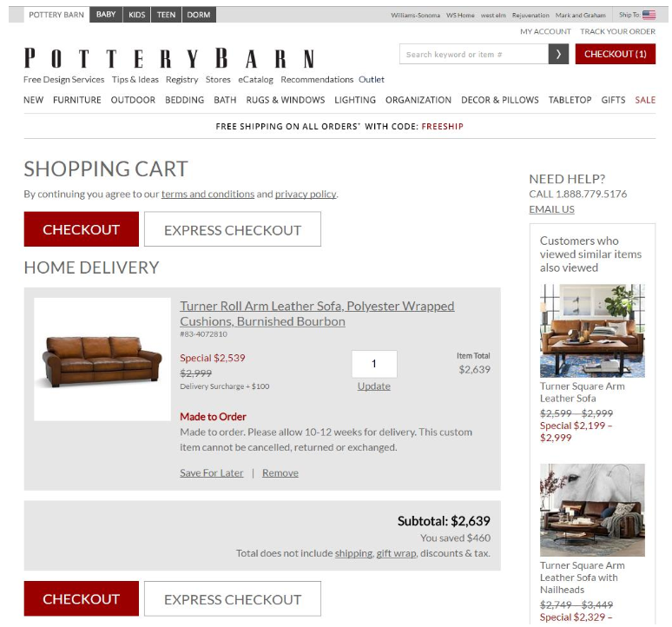The width and height of the screenshot is (672, 627).
Task: Remove the sofa from the cart
Action: click(x=280, y=472)
